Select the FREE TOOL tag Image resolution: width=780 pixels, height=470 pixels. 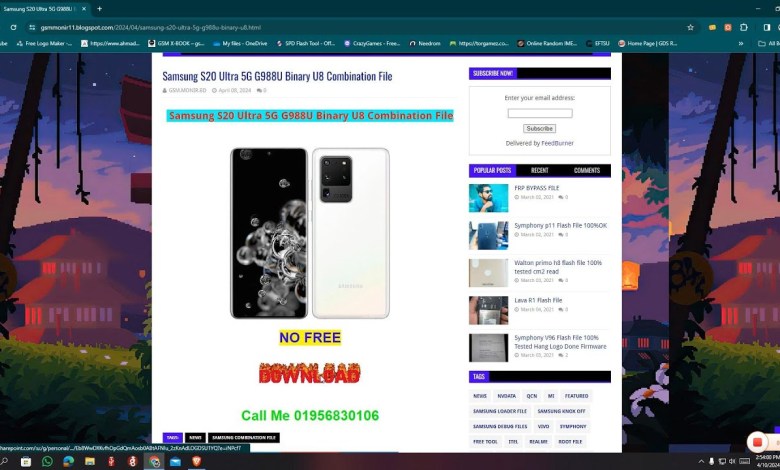click(x=485, y=442)
